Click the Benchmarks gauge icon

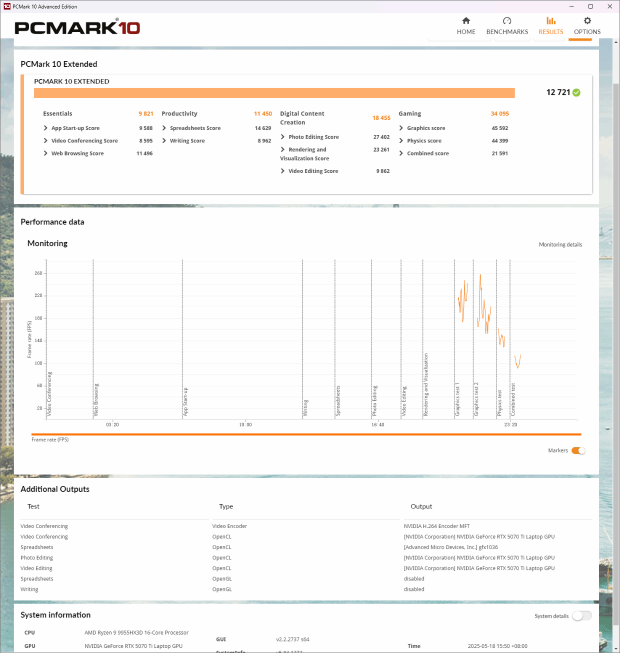tap(507, 20)
